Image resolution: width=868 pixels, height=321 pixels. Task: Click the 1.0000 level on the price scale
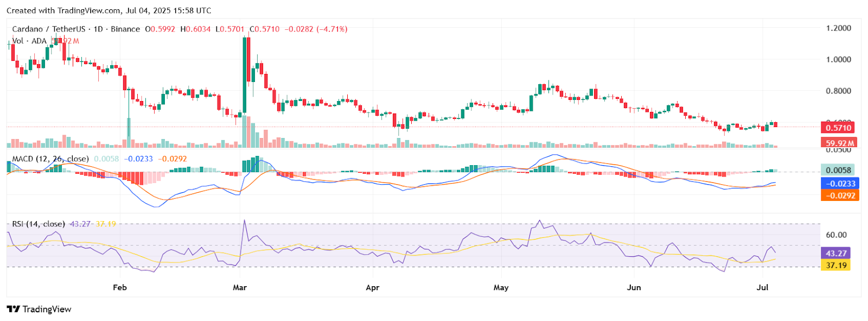(x=838, y=60)
